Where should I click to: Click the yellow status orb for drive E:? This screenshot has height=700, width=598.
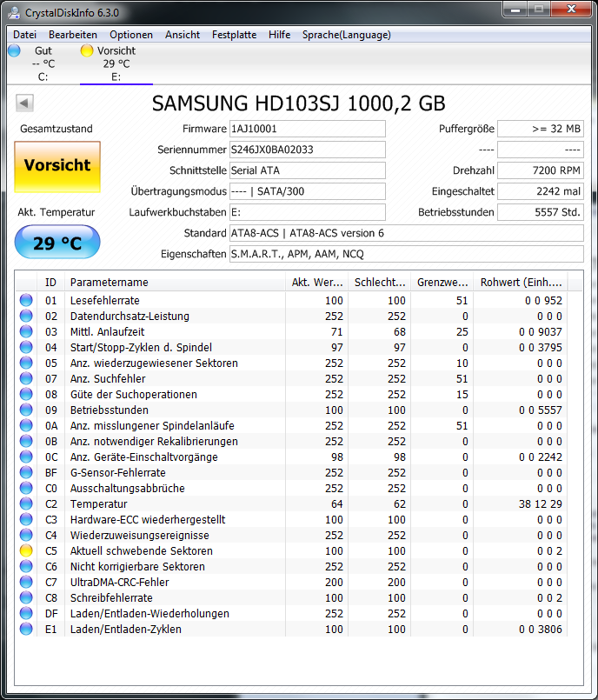coord(87,50)
